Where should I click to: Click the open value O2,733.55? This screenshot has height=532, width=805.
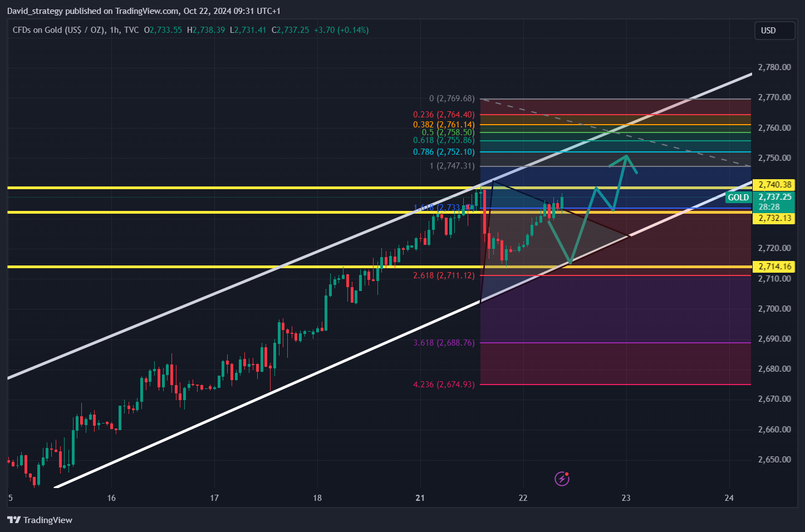coord(163,30)
